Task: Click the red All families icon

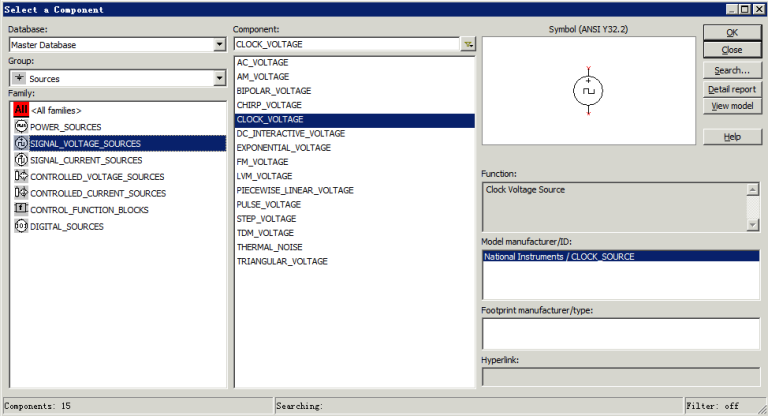Action: 20,110
